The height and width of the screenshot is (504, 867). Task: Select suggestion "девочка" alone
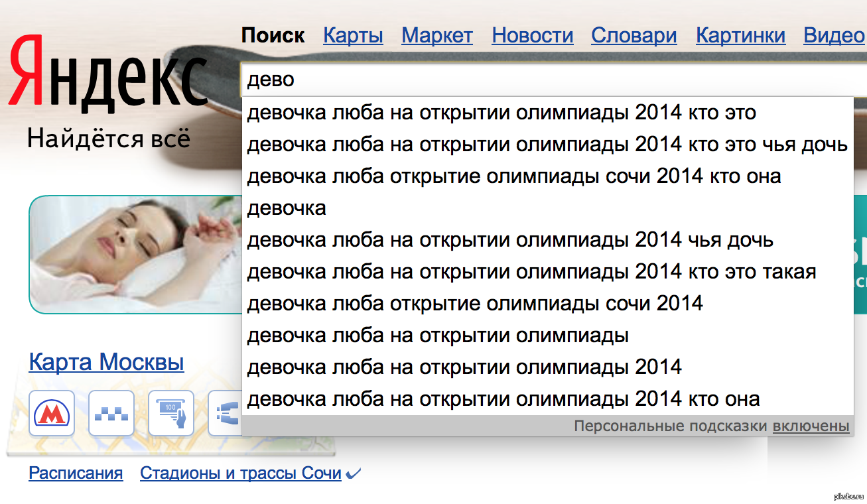(x=287, y=208)
